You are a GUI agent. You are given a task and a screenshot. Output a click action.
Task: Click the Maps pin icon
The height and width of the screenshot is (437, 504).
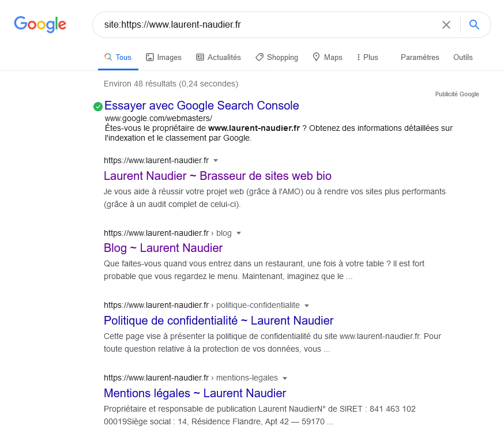(x=316, y=57)
